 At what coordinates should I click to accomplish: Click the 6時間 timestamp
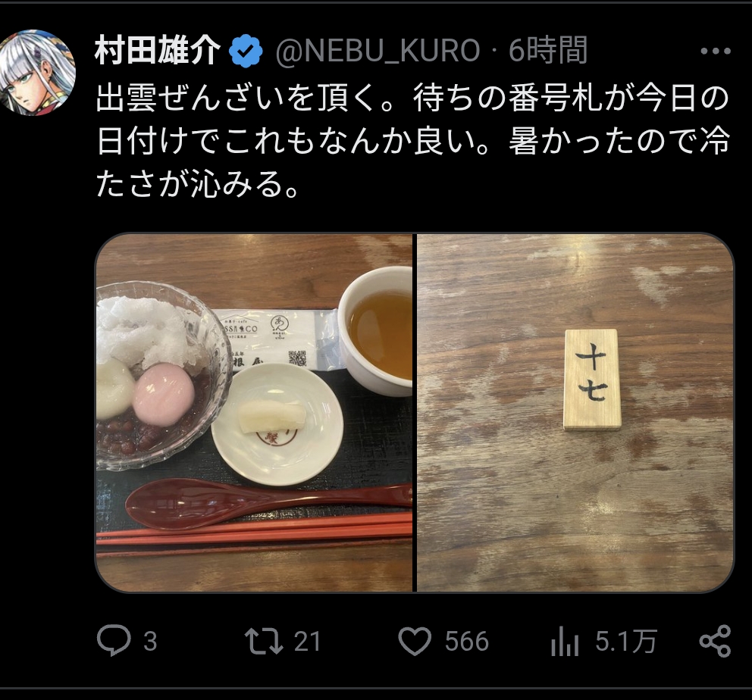[548, 50]
